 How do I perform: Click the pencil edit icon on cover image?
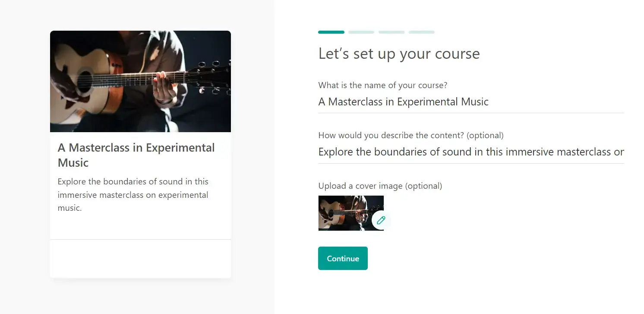[x=381, y=220]
